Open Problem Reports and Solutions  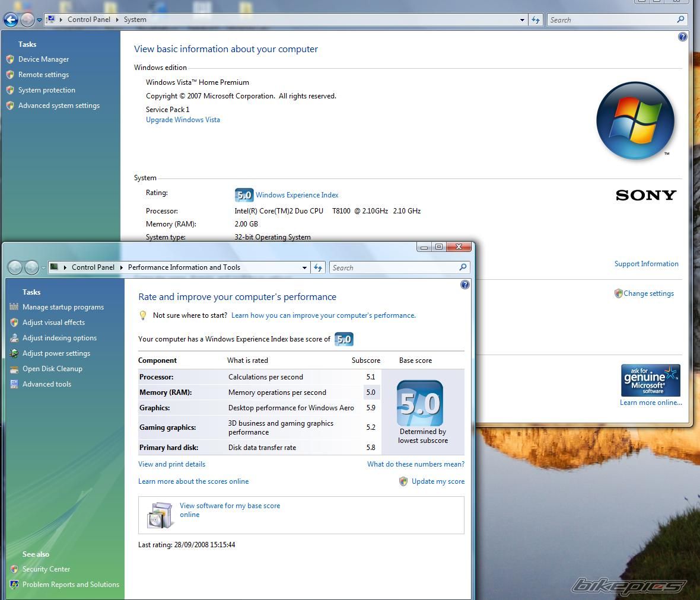71,585
